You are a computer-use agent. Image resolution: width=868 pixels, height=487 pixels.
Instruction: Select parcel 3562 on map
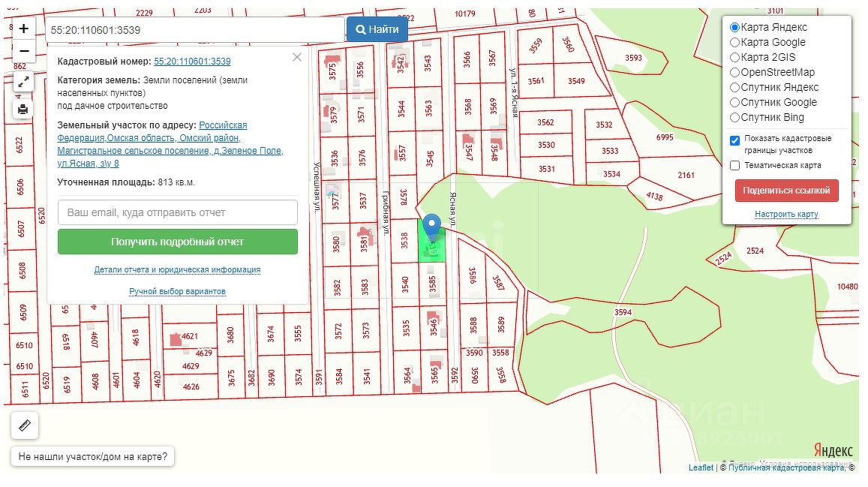[x=545, y=122]
